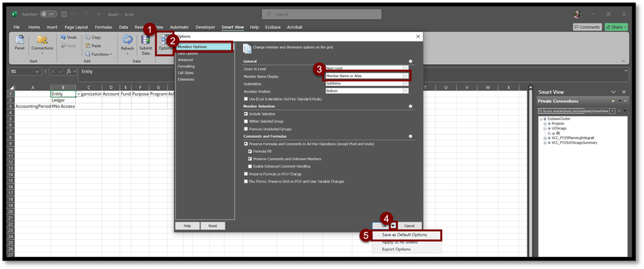Switch to the Essbase ribbon tab
Viewport: 644px width, 269px height.
273,27
